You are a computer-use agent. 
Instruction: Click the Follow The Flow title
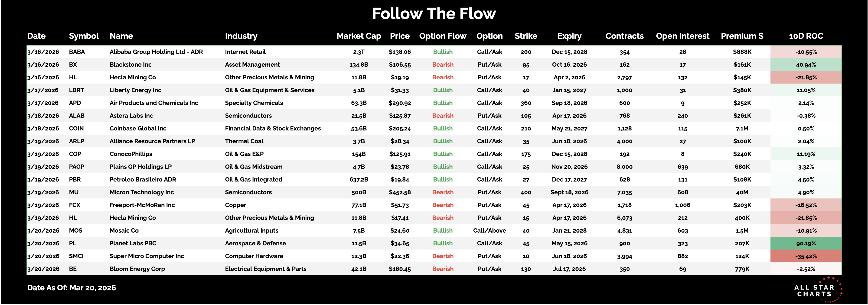tap(434, 14)
